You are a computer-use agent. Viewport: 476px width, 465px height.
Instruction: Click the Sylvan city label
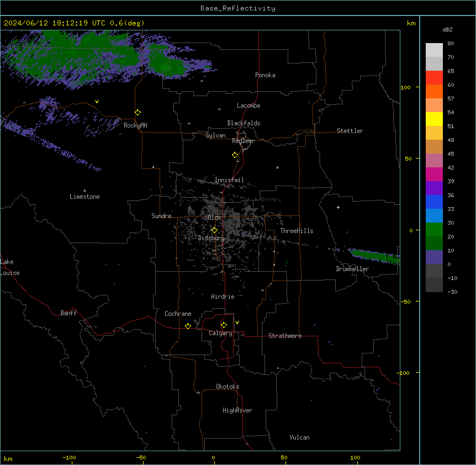coord(215,135)
